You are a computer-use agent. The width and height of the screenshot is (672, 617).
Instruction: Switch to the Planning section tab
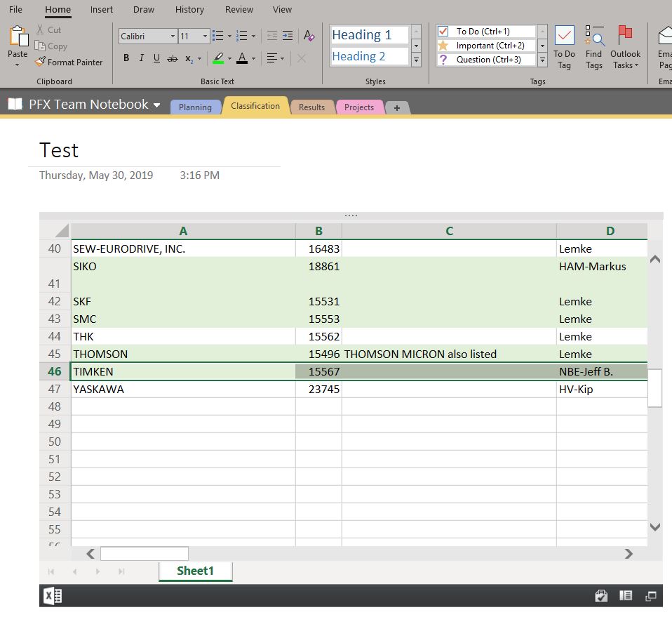point(195,107)
